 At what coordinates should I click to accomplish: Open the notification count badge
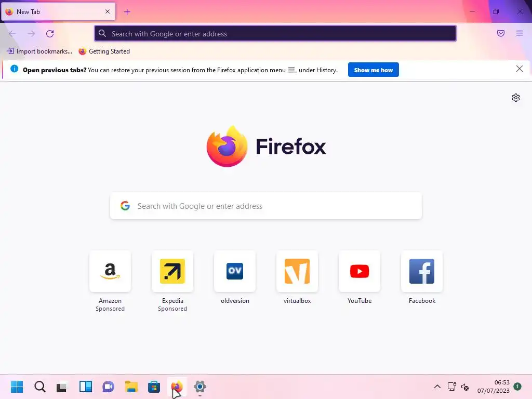tap(517, 386)
